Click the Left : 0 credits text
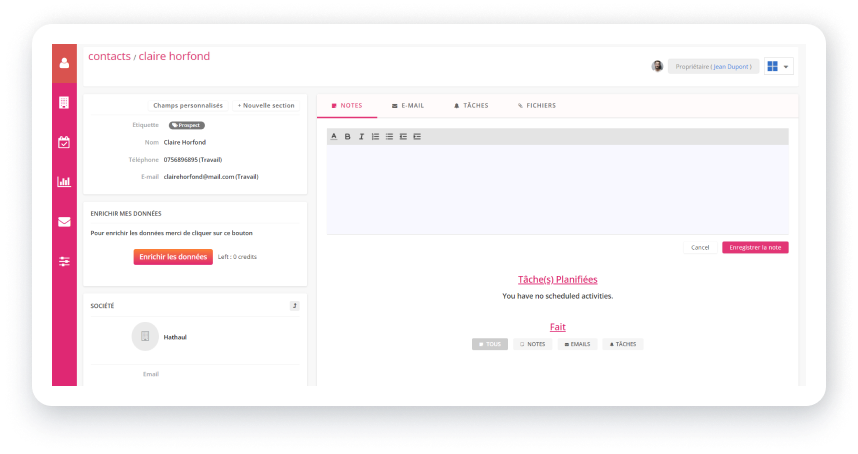This screenshot has width=858, height=454. (237, 257)
